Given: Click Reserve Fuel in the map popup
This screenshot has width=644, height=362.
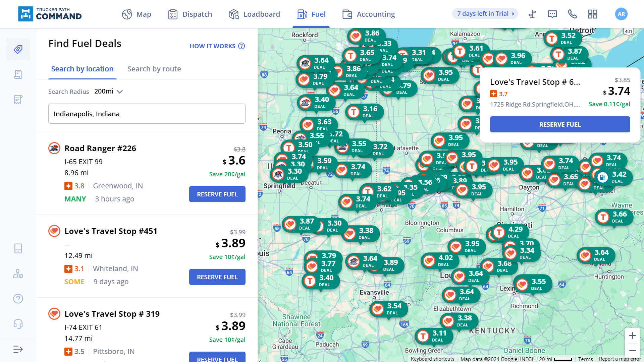Looking at the screenshot, I should tap(560, 124).
